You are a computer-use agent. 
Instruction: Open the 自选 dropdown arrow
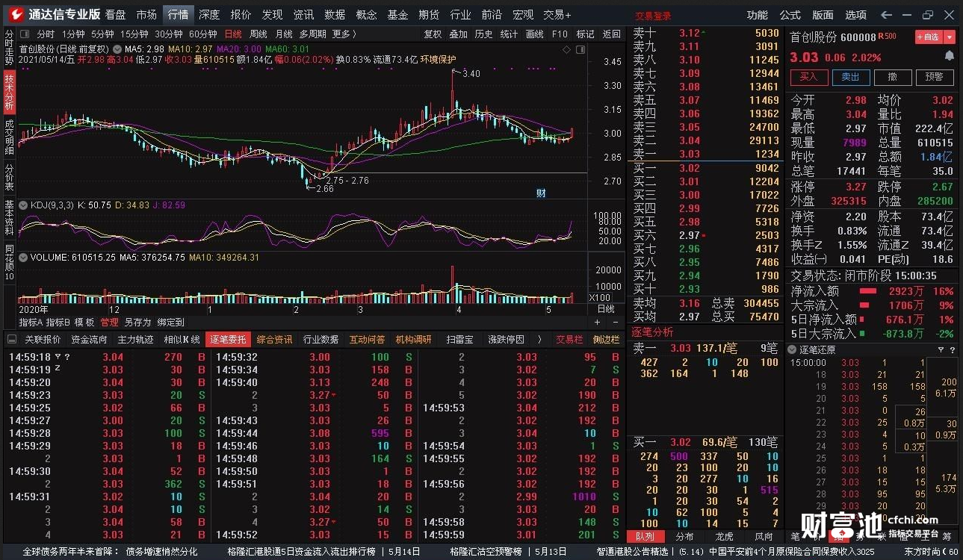tap(950, 37)
